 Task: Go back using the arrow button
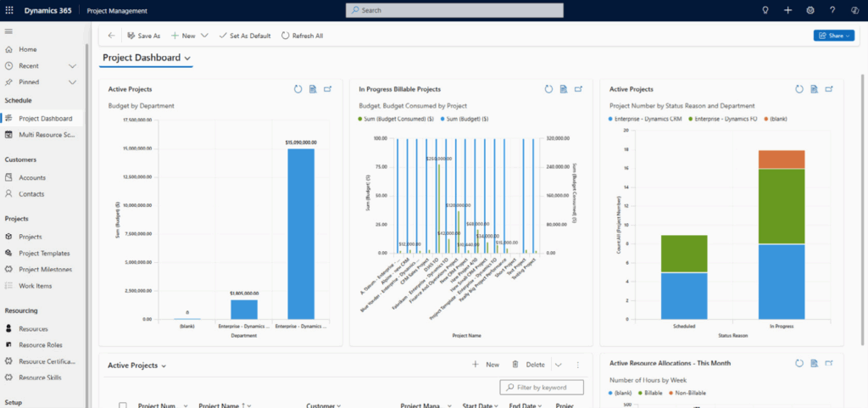[112, 36]
